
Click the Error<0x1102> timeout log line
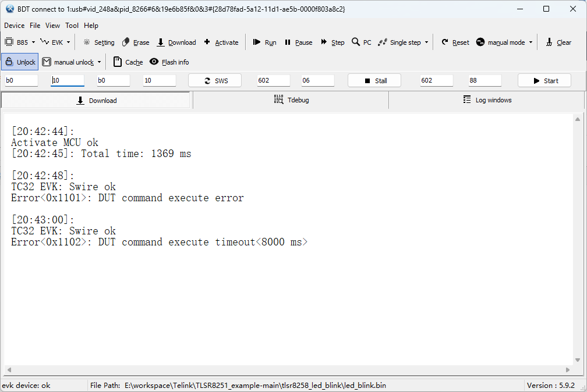click(x=159, y=242)
